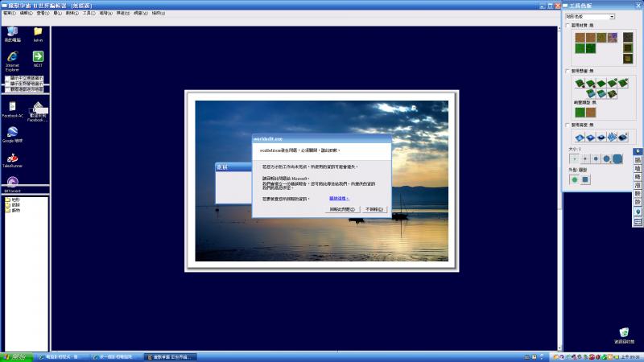Enable the apply texture checkbox

568,25
